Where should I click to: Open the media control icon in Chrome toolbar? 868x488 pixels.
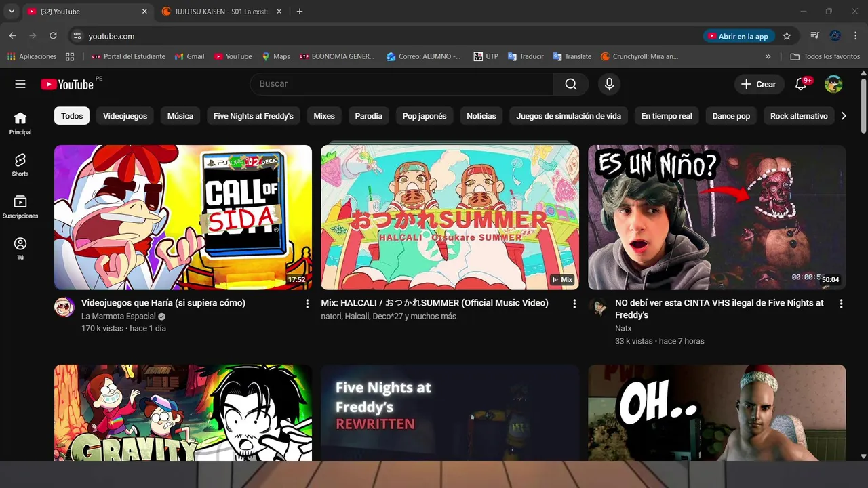[x=815, y=36]
